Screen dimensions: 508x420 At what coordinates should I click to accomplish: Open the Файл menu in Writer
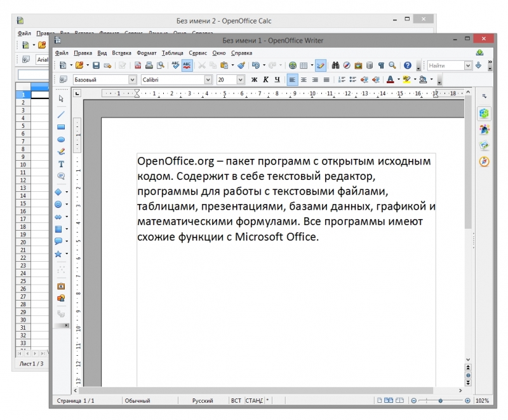click(62, 53)
